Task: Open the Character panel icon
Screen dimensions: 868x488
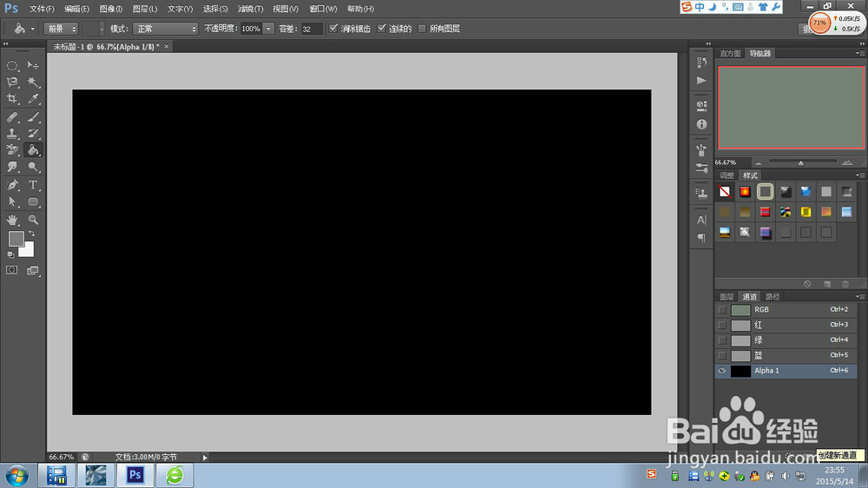Action: (702, 220)
